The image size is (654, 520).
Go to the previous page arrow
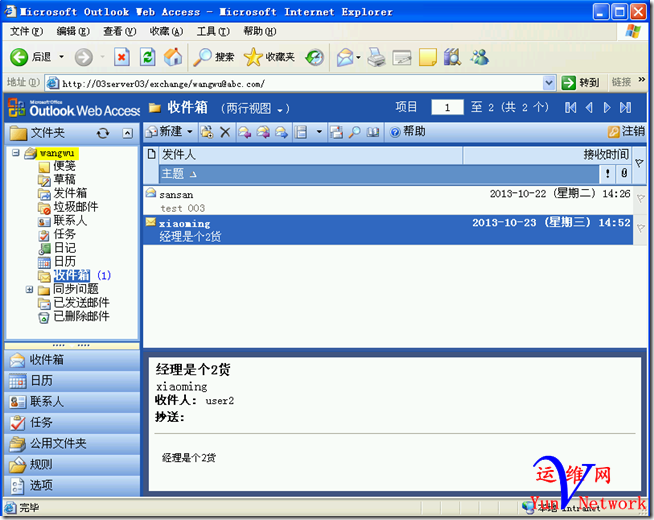point(589,108)
